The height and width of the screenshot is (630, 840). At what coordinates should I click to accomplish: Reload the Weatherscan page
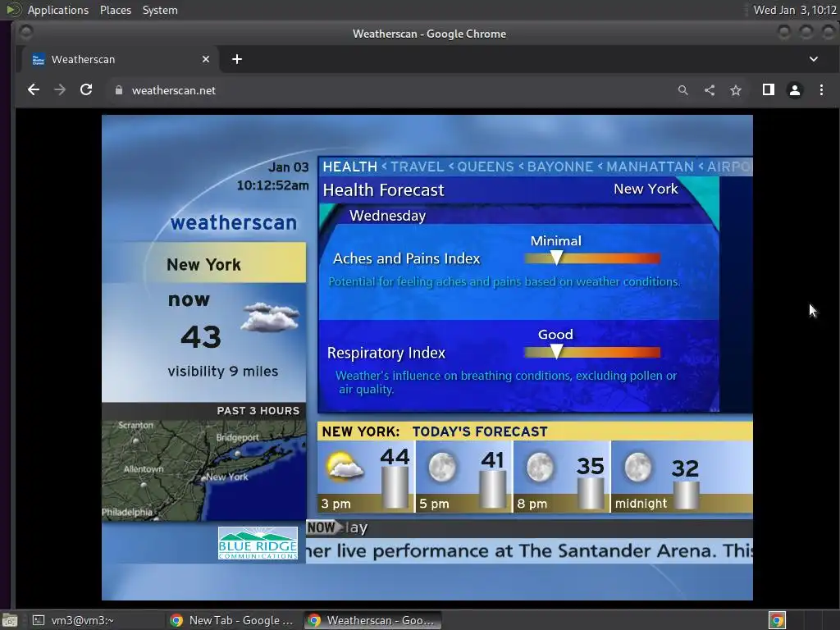pos(86,90)
